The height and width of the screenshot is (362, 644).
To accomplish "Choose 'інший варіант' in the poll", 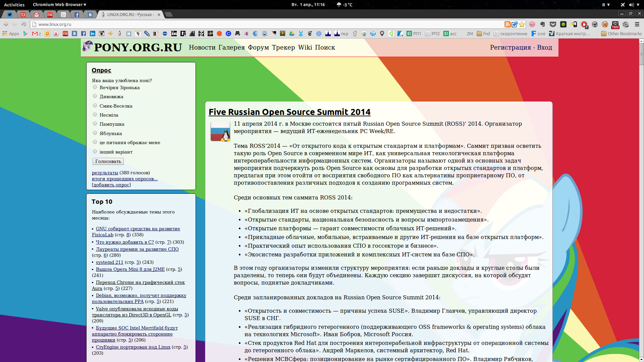I will coord(95,152).
